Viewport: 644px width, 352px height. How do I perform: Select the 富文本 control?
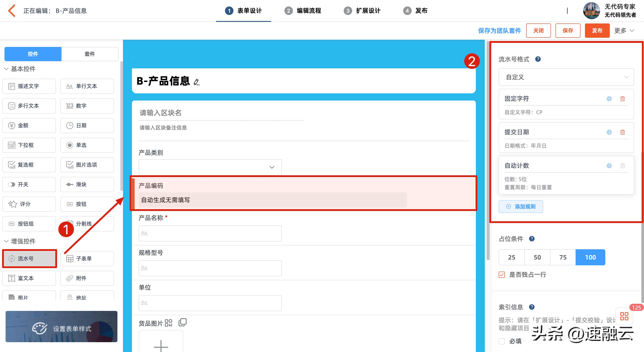(29, 278)
